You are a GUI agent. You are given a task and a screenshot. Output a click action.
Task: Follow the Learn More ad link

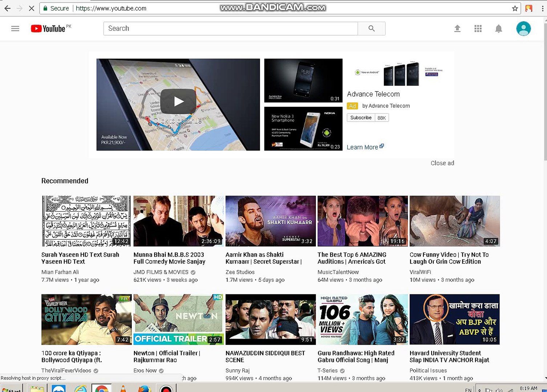tap(365, 147)
